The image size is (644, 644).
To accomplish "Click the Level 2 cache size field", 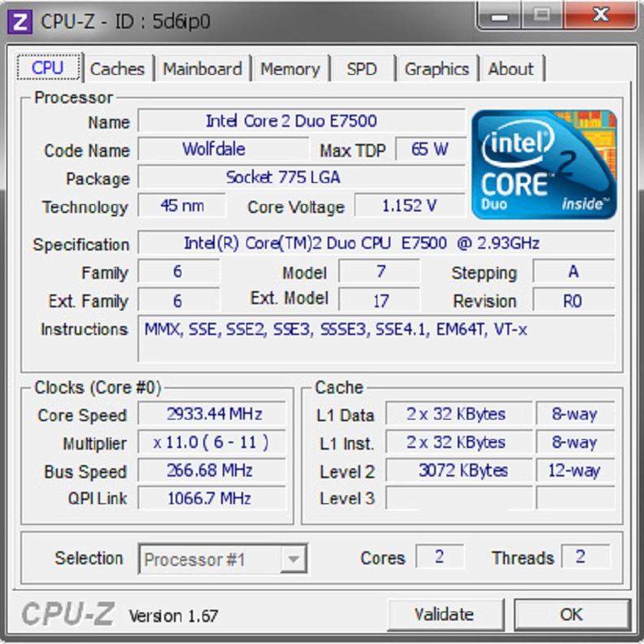I will pyautogui.click(x=459, y=471).
